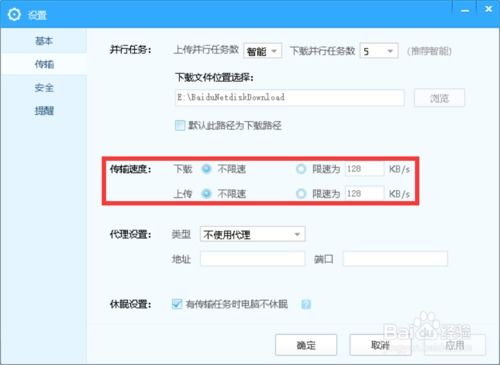Click the 取消 cancel button
Screen dimensions: 500x365
[380, 345]
